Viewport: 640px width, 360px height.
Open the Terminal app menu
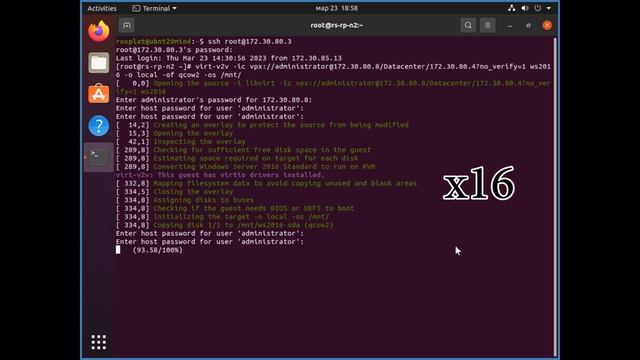pos(154,8)
